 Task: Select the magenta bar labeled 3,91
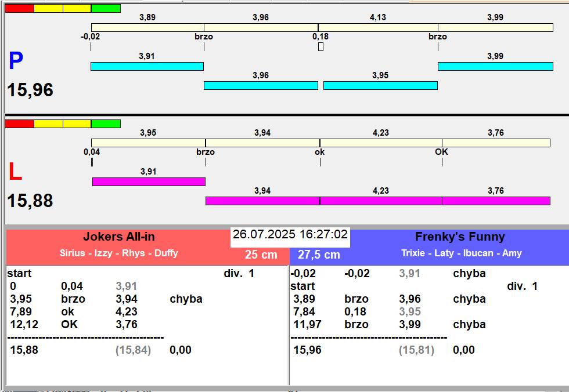point(149,182)
